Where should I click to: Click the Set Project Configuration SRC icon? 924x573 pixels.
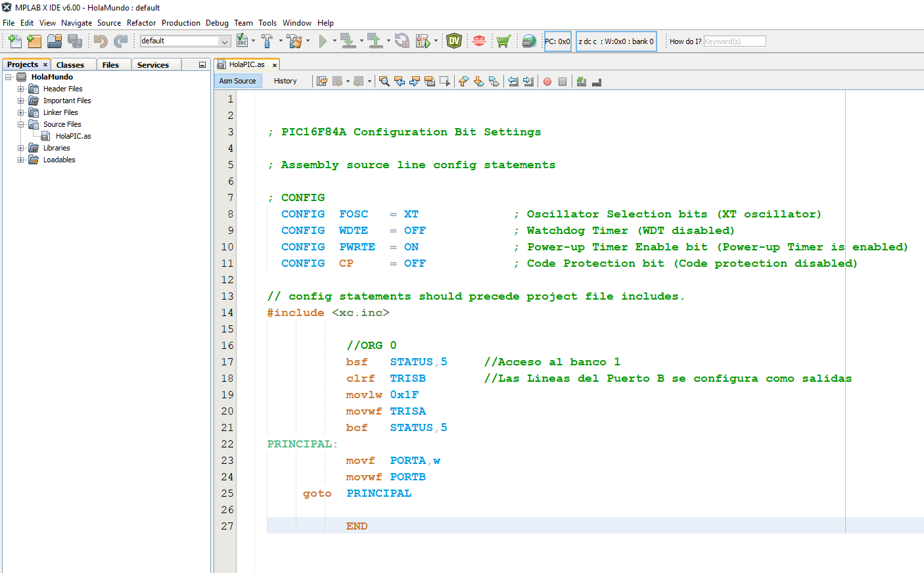click(243, 41)
